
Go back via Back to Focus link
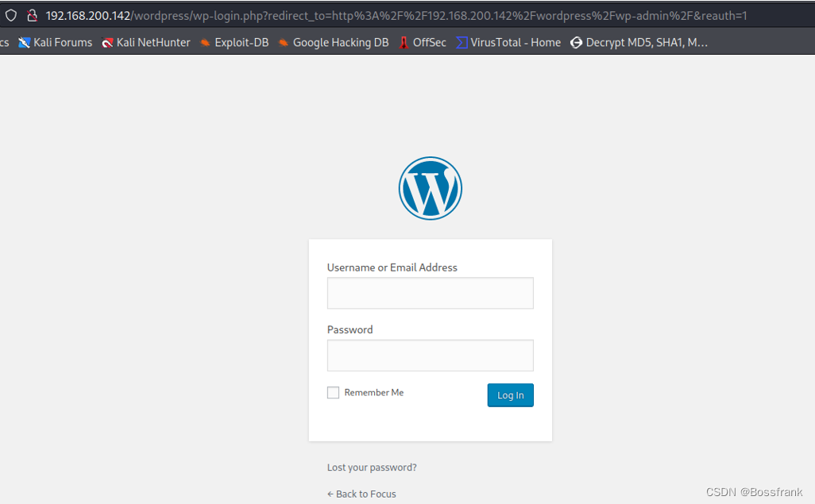click(361, 494)
